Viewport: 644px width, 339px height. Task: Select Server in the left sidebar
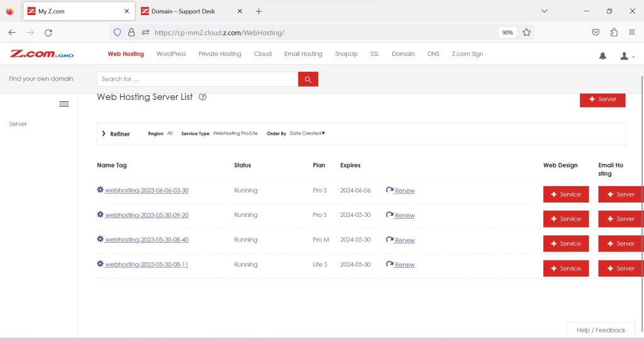[18, 124]
